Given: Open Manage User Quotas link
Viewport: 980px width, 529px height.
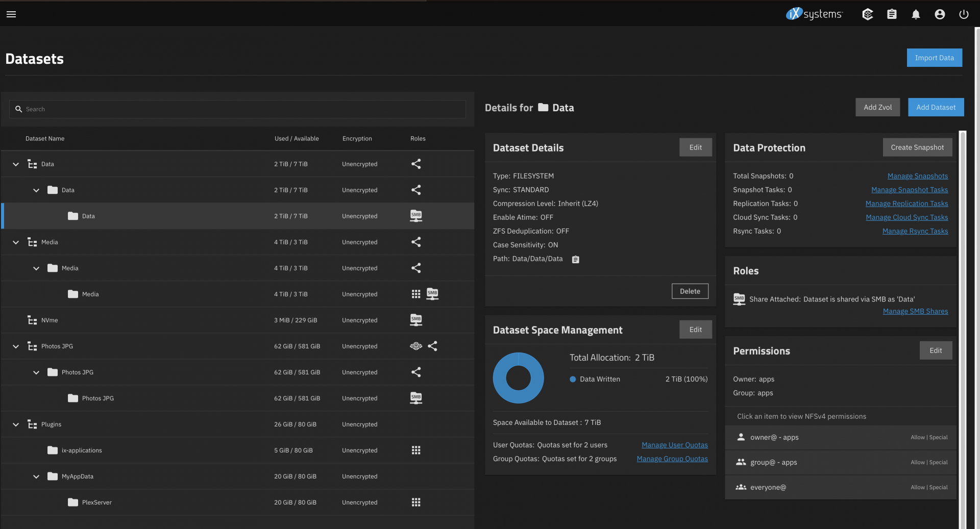Looking at the screenshot, I should [674, 445].
